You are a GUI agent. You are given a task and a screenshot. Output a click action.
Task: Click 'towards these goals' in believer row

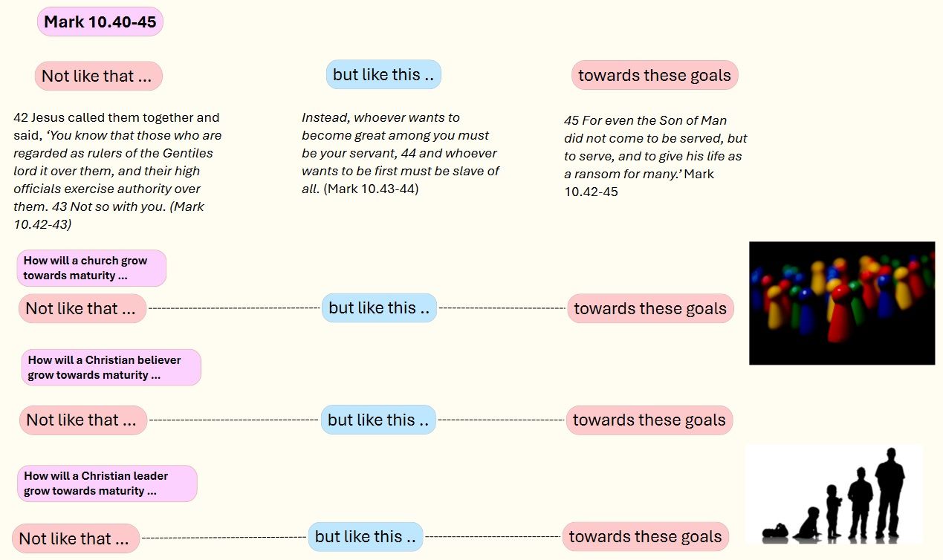coord(649,420)
